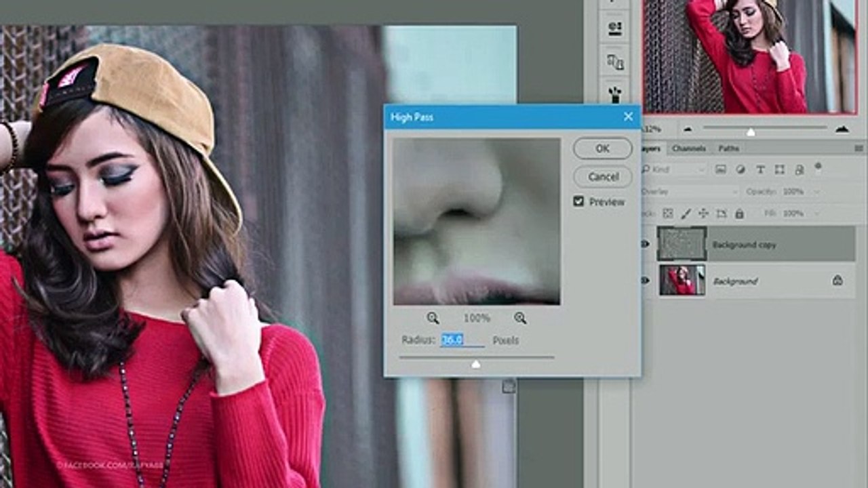Zoom out the High Pass preview
This screenshot has width=868, height=488.
pos(433,317)
